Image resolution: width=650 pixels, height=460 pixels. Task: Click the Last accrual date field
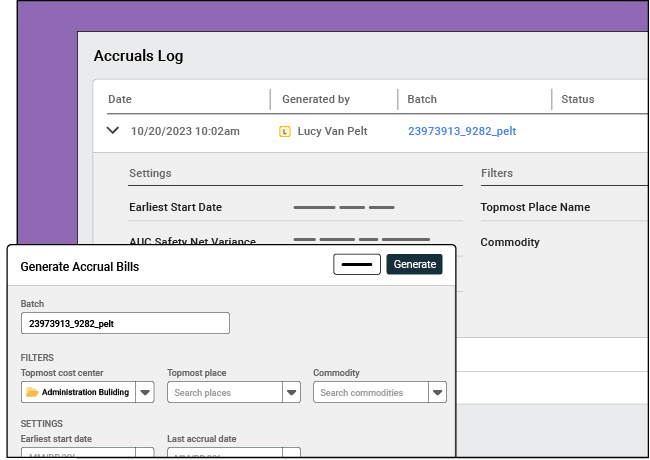pyautogui.click(x=233, y=453)
